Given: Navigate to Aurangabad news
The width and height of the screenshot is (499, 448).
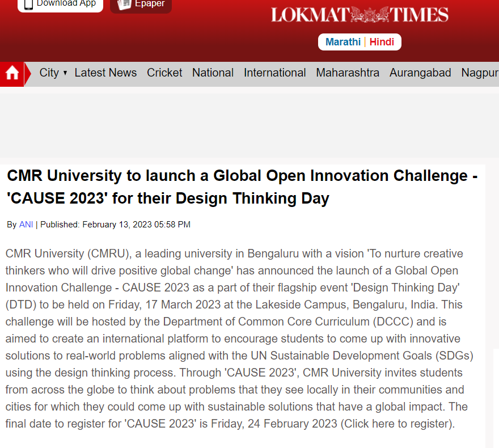Looking at the screenshot, I should tap(420, 73).
